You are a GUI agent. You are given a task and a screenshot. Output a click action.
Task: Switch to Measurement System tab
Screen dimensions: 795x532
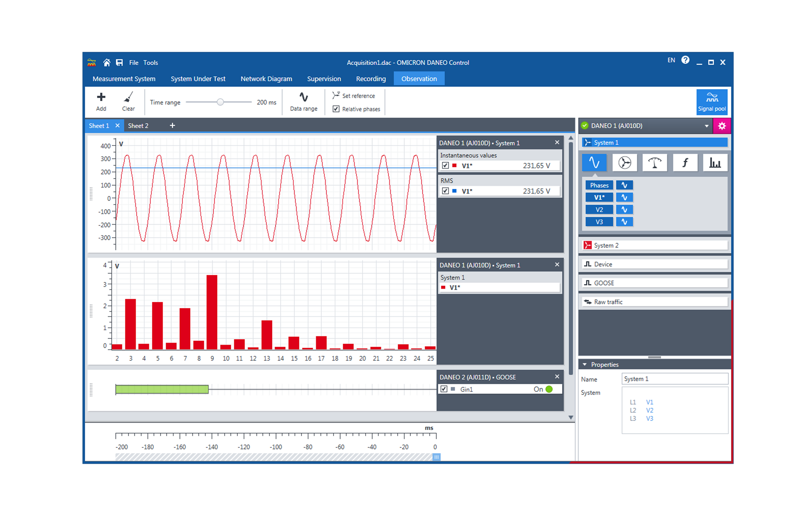(x=124, y=79)
